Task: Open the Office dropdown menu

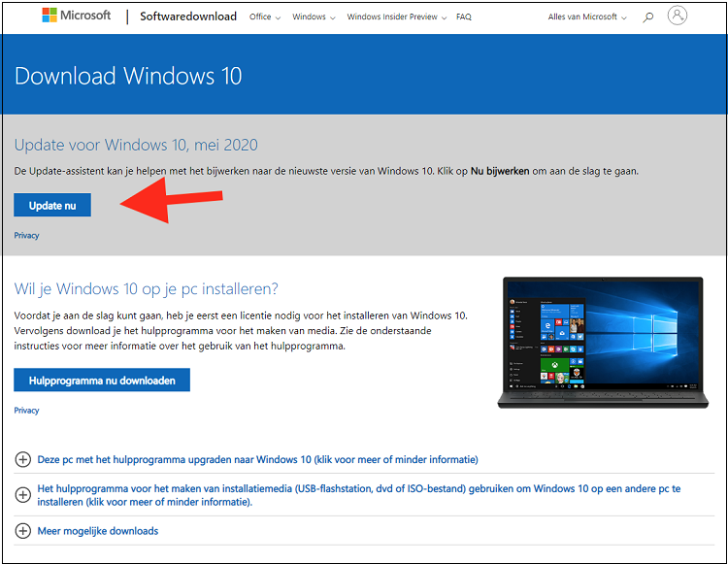Action: coord(265,17)
